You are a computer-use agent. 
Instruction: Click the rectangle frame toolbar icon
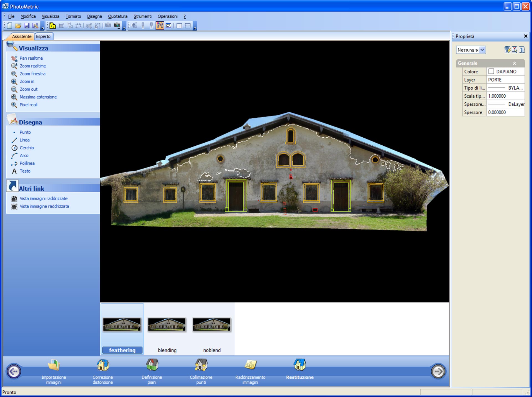(61, 26)
